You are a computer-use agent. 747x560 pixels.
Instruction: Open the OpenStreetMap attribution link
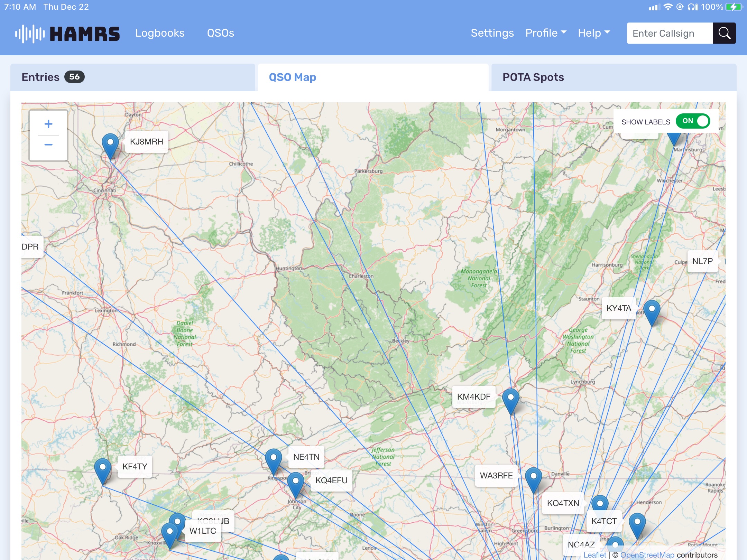click(x=647, y=555)
